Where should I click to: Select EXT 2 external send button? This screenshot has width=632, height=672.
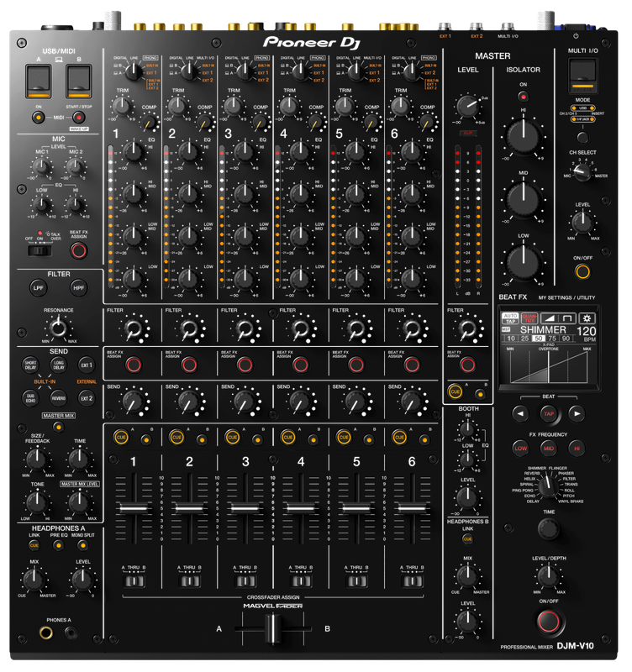(87, 398)
